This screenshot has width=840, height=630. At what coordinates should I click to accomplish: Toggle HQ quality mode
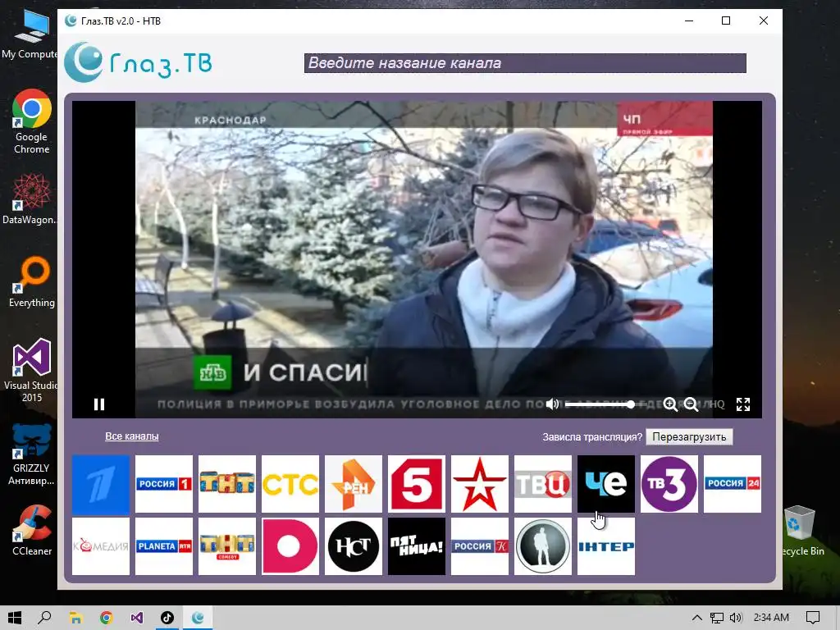coord(717,404)
